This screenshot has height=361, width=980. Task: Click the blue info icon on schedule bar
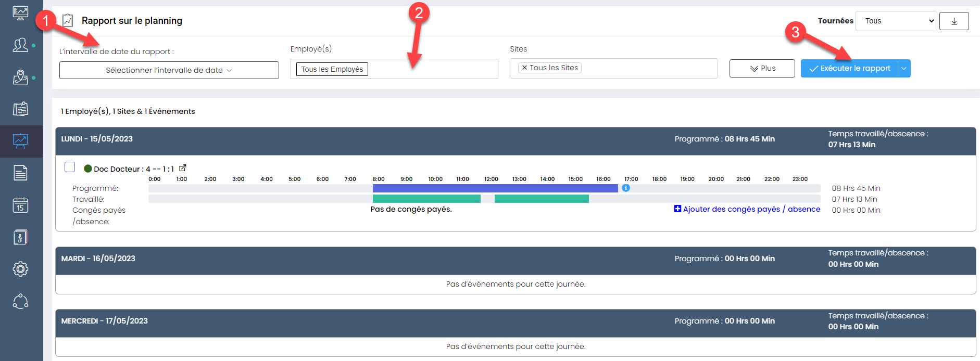[x=626, y=188]
